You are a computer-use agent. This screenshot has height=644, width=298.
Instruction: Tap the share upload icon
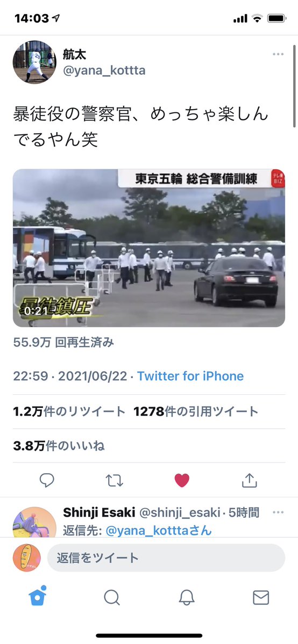(250, 480)
